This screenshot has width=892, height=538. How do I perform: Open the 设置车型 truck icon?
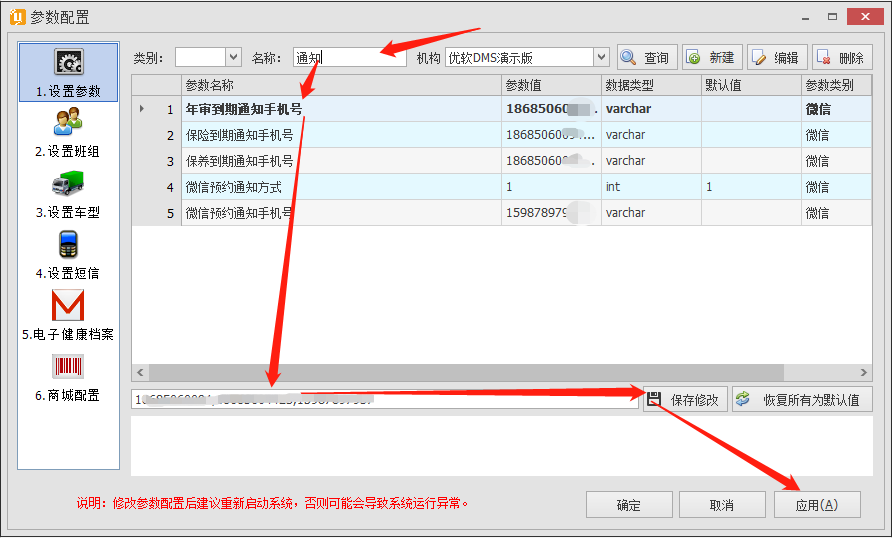[68, 183]
